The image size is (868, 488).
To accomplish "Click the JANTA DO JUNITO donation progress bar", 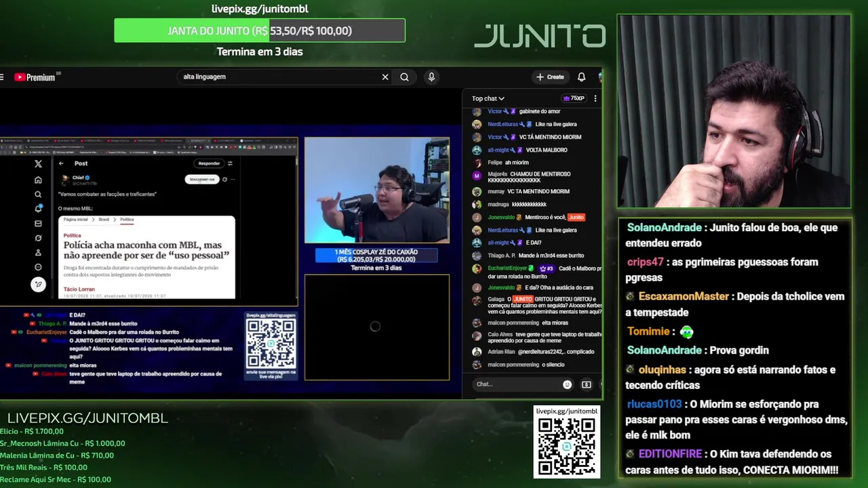I will [x=260, y=30].
